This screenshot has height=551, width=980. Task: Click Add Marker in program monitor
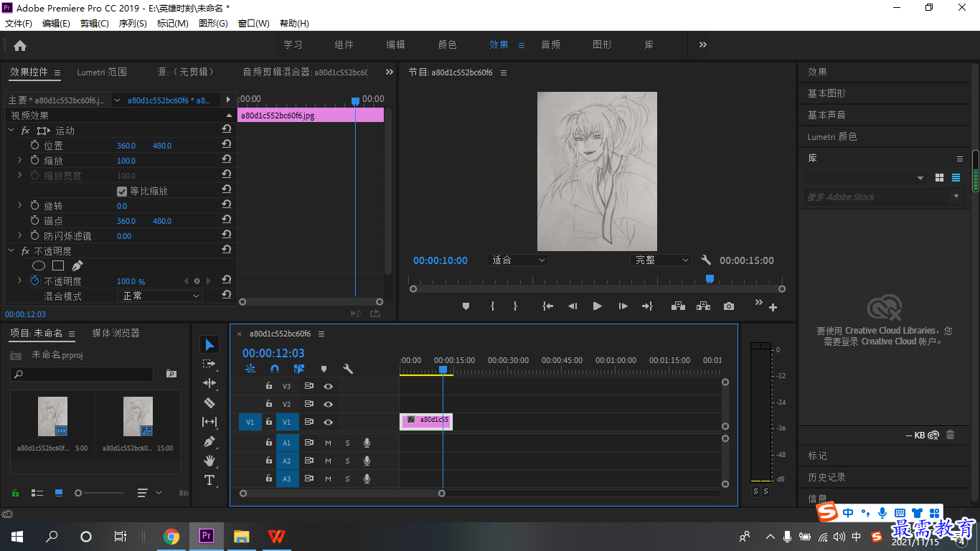coord(466,306)
